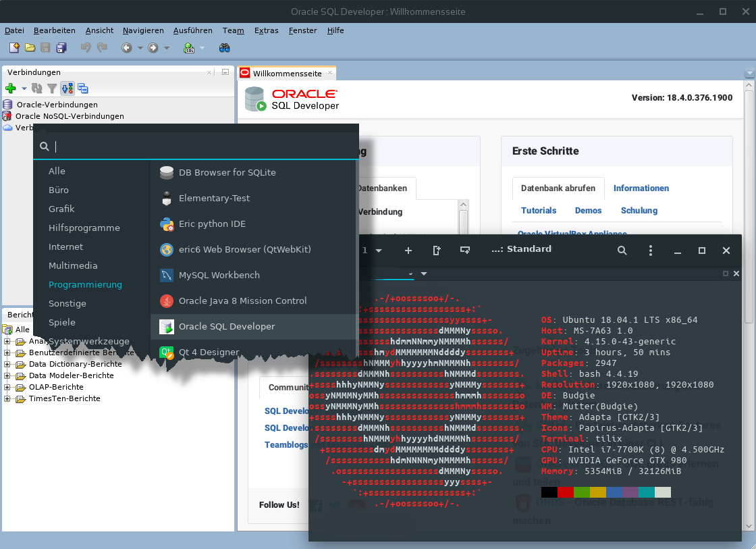The height and width of the screenshot is (549, 756).
Task: Click the red color block in the terminal
Action: point(566,492)
